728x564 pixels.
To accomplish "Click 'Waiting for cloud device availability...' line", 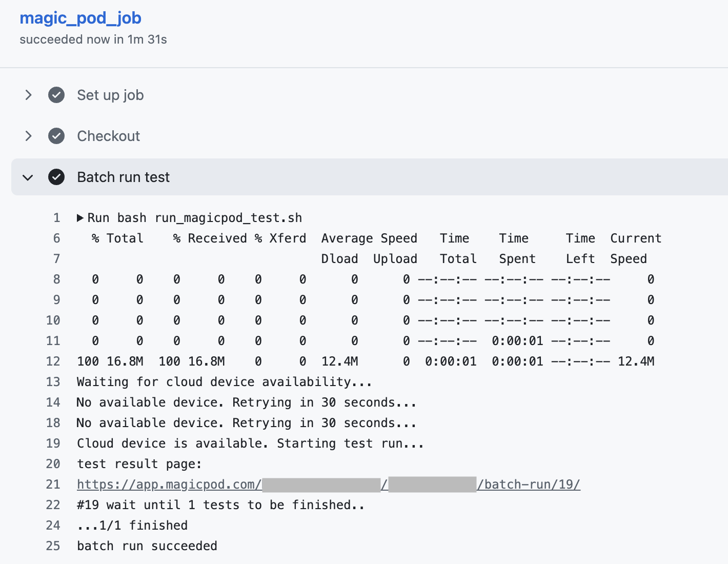I will tap(225, 382).
